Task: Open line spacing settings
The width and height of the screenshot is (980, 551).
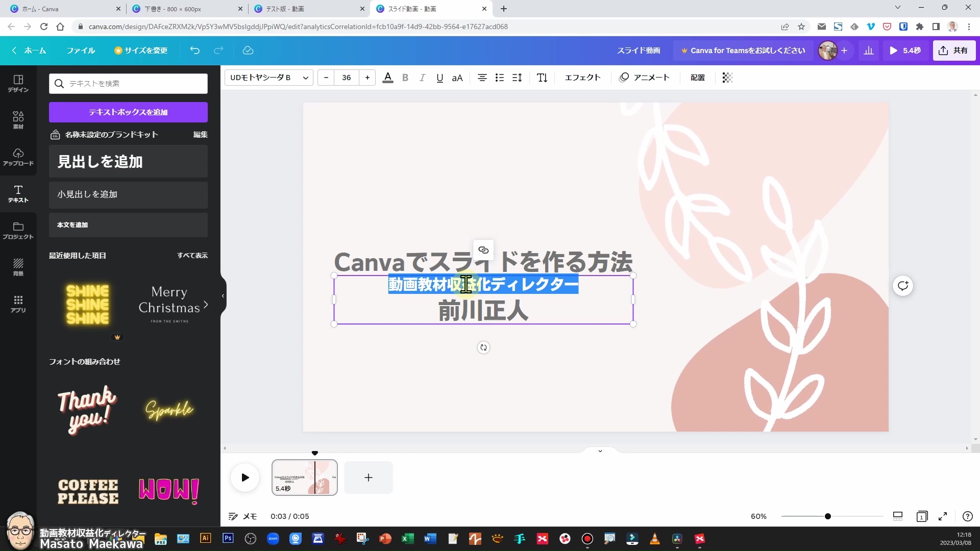Action: click(x=517, y=78)
